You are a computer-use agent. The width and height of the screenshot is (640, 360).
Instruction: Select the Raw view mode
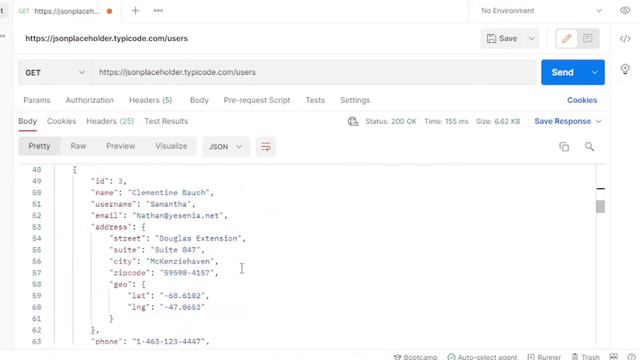coord(78,146)
